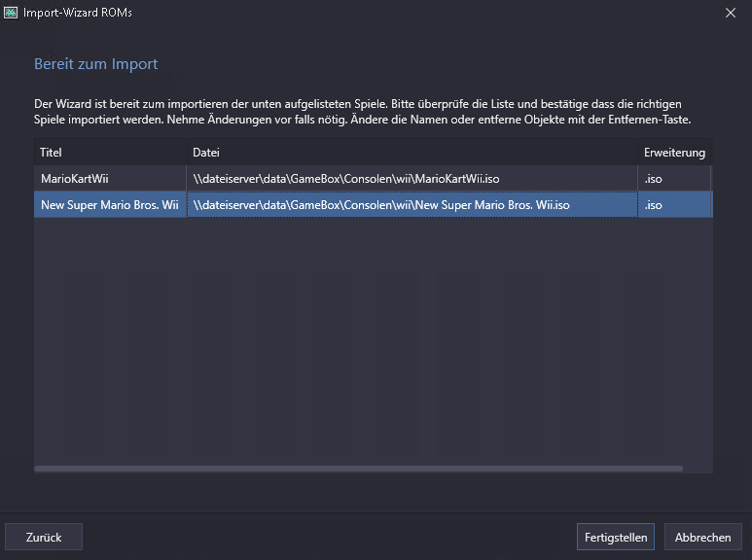Image resolution: width=752 pixels, height=560 pixels.
Task: Click the Erweiterung column header
Action: [674, 153]
